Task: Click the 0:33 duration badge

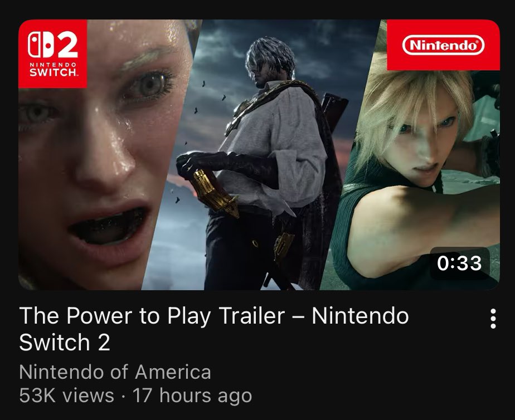Action: (460, 263)
